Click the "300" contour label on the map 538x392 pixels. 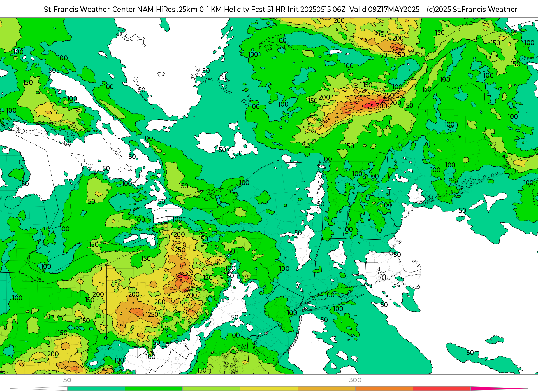point(382,106)
